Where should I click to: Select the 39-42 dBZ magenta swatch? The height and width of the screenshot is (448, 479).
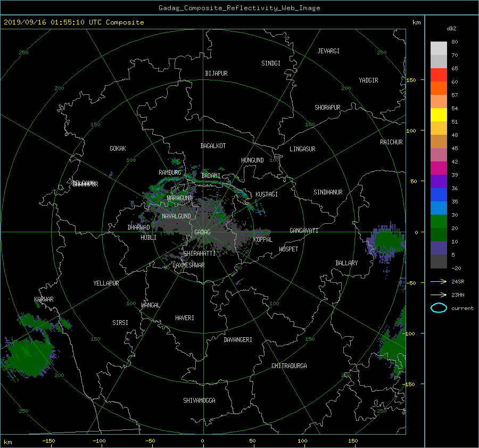tap(439, 168)
